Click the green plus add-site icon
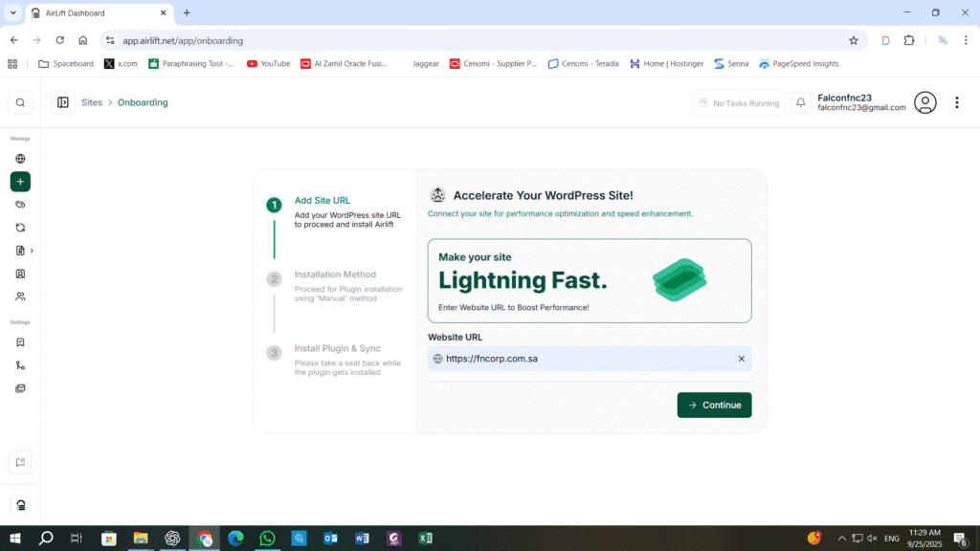The height and width of the screenshot is (551, 980). point(20,182)
